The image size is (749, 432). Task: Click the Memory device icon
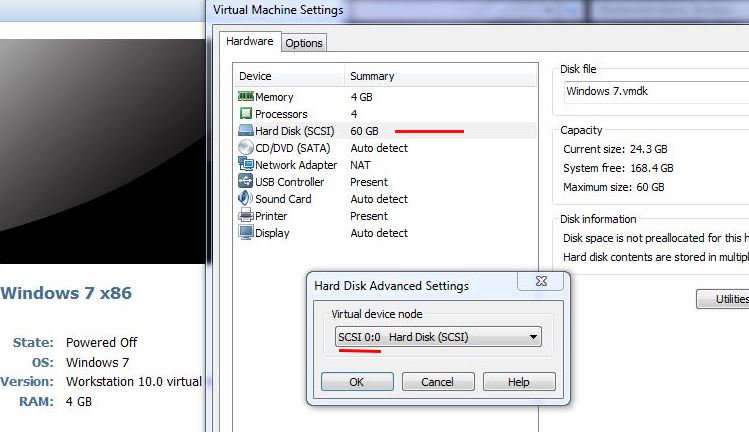pos(246,97)
